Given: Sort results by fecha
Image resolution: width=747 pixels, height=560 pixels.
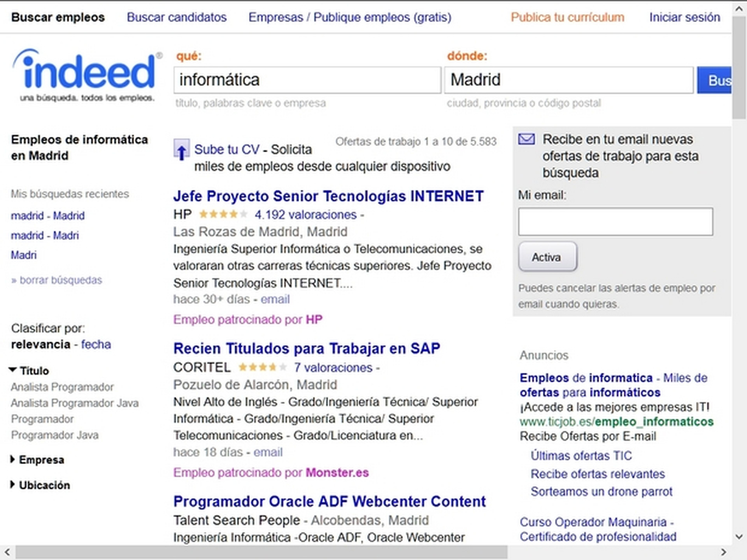Looking at the screenshot, I should tap(96, 344).
